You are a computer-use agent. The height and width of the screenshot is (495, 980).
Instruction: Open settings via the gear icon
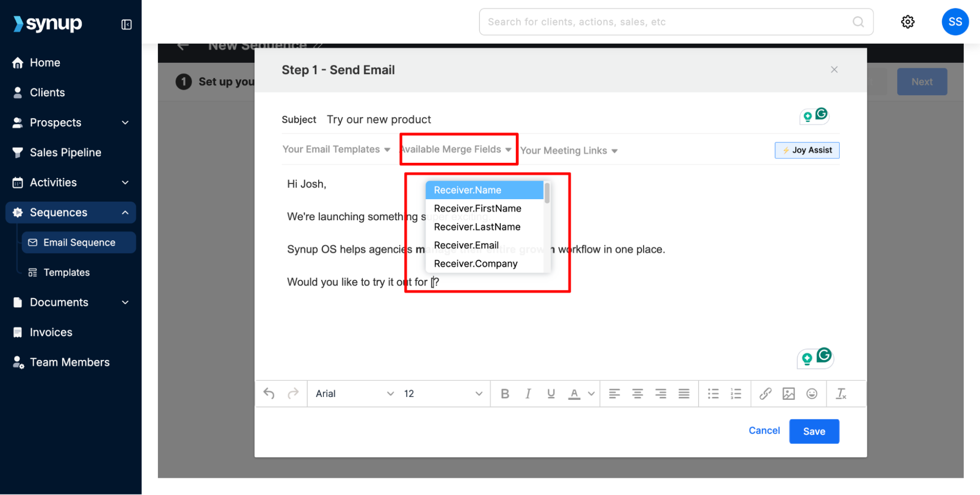(x=907, y=22)
